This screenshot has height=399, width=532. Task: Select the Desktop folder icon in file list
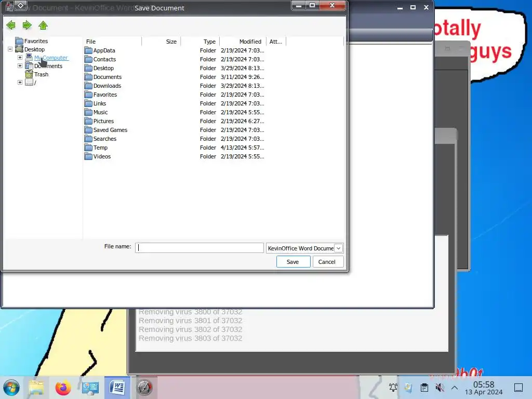coord(88,68)
